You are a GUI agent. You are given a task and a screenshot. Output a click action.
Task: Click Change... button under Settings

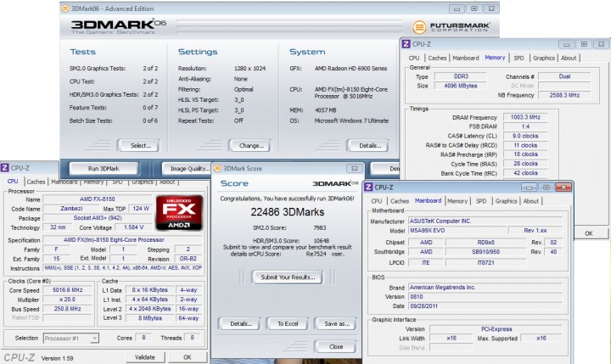[x=249, y=145]
